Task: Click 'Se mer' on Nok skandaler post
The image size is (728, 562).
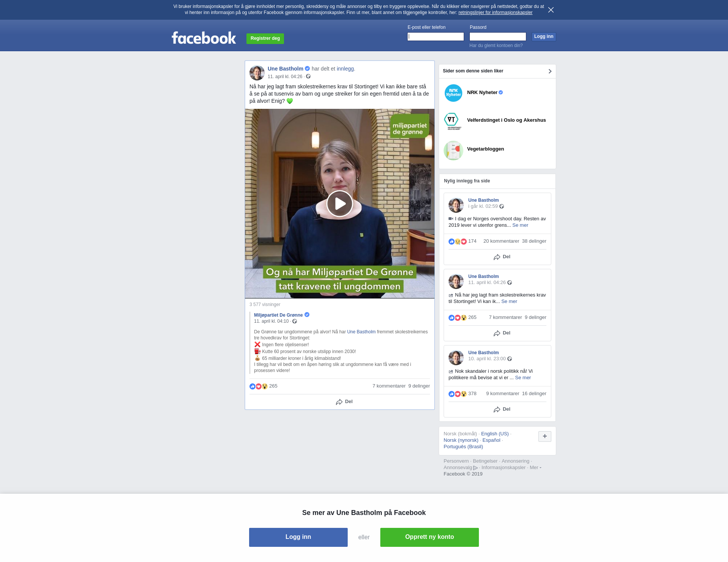Action: coord(523,378)
